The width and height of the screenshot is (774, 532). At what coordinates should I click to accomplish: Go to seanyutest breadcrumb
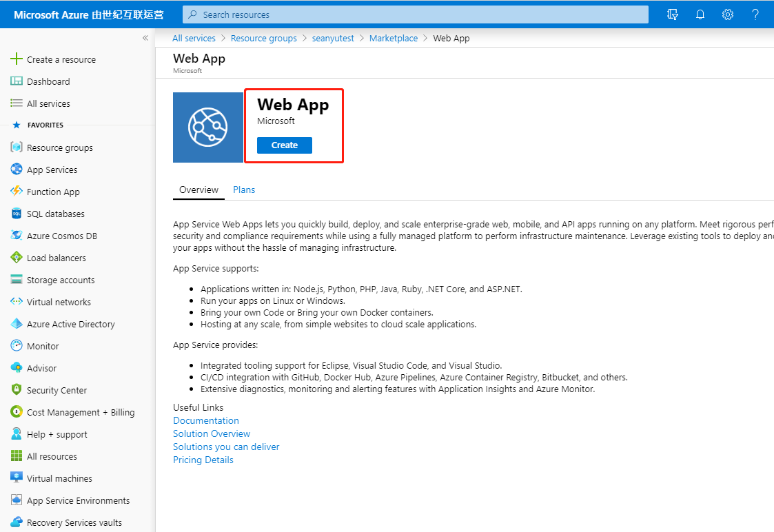pyautogui.click(x=333, y=38)
